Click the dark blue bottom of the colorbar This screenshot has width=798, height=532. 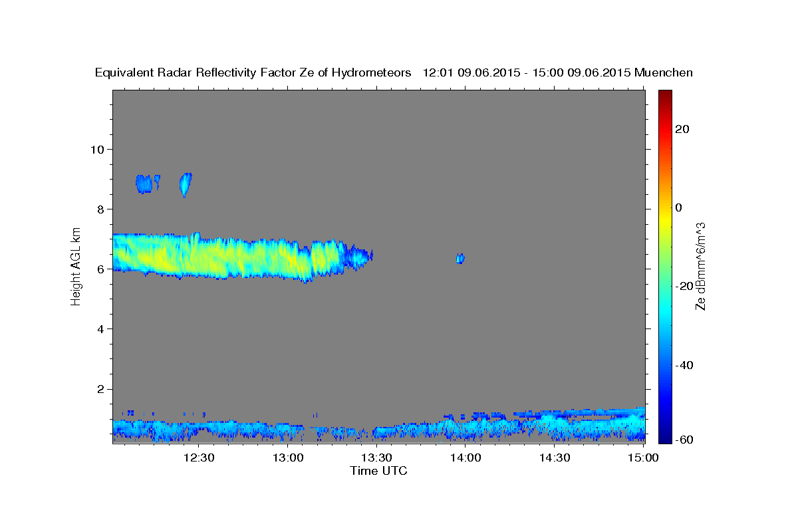pyautogui.click(x=665, y=436)
